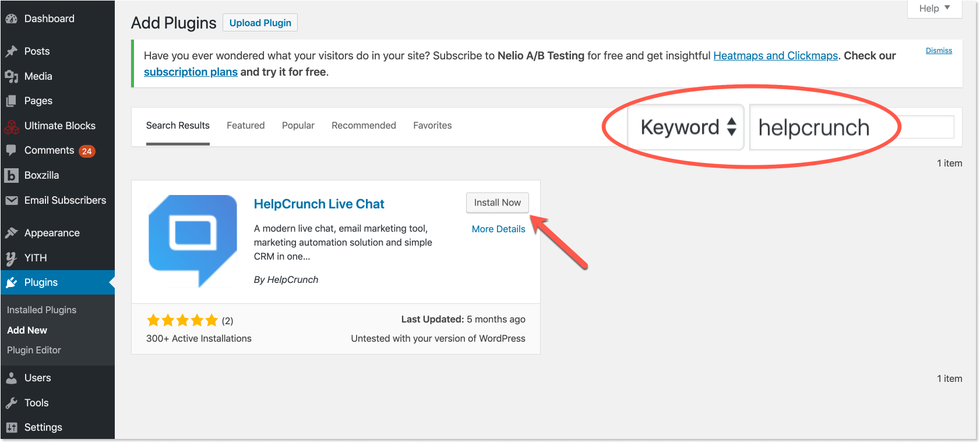This screenshot has width=980, height=443.
Task: Select the Appearance brush icon
Action: coord(12,232)
